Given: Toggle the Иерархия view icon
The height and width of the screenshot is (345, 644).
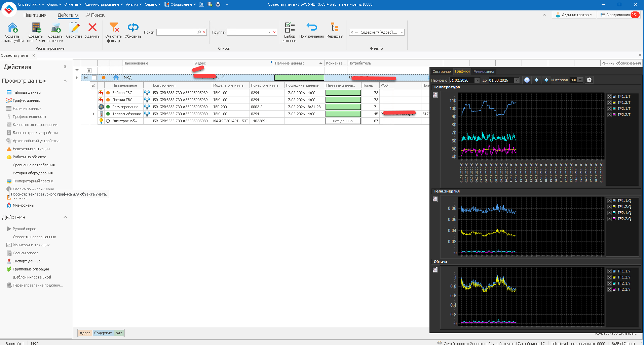Looking at the screenshot, I should coord(335,28).
